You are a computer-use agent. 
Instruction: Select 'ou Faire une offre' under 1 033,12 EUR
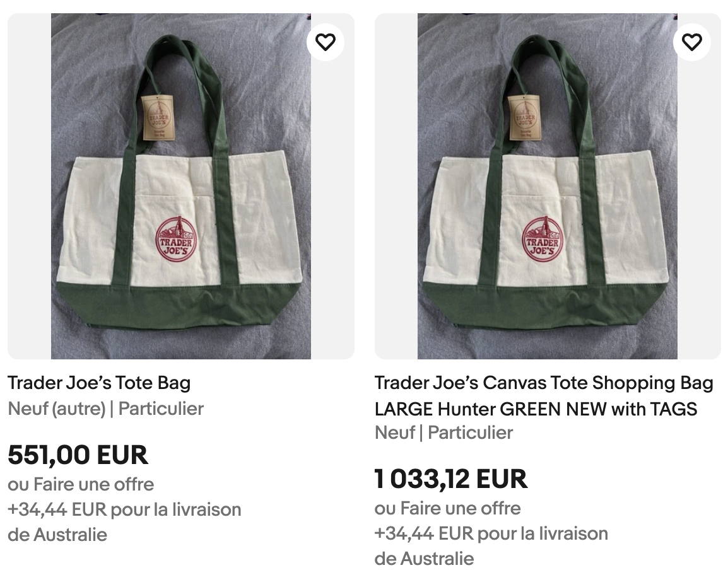coord(448,508)
